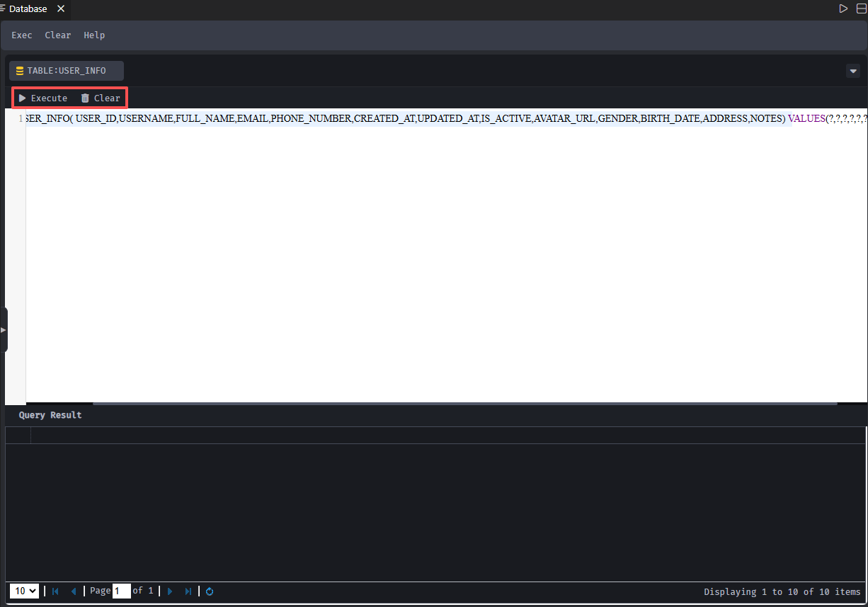Refresh the query result grid

210,591
